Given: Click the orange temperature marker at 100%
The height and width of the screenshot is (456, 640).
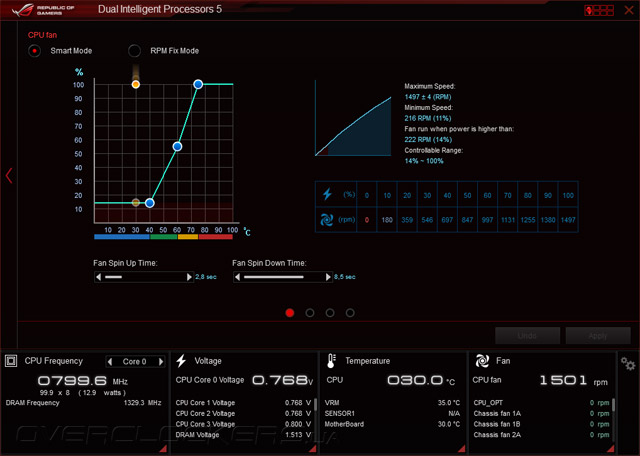Looking at the screenshot, I should coord(136,85).
